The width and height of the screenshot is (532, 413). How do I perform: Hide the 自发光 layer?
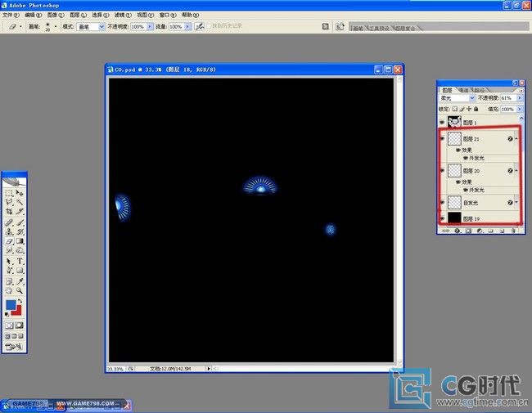(x=442, y=203)
